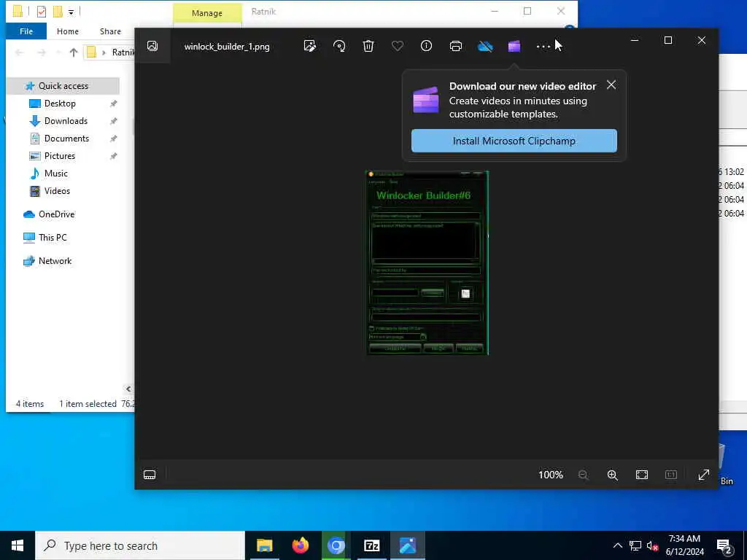Open Edit image tool in Photos

(309, 46)
